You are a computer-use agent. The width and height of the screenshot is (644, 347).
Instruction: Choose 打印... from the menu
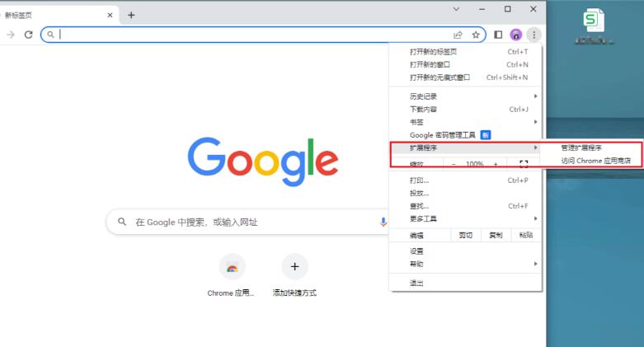click(x=465, y=181)
